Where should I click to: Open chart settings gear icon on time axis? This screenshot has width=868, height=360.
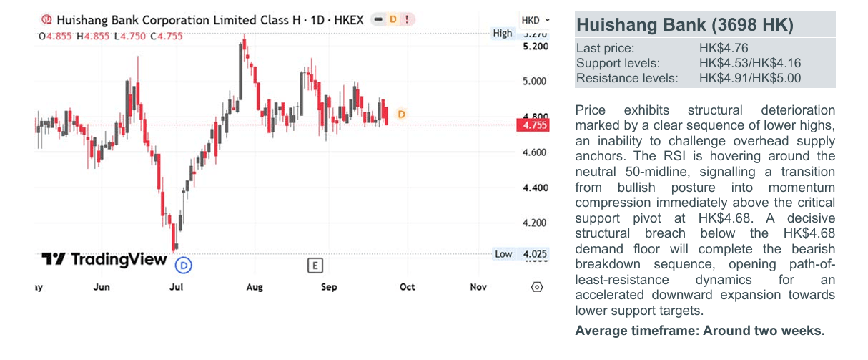[x=537, y=287]
